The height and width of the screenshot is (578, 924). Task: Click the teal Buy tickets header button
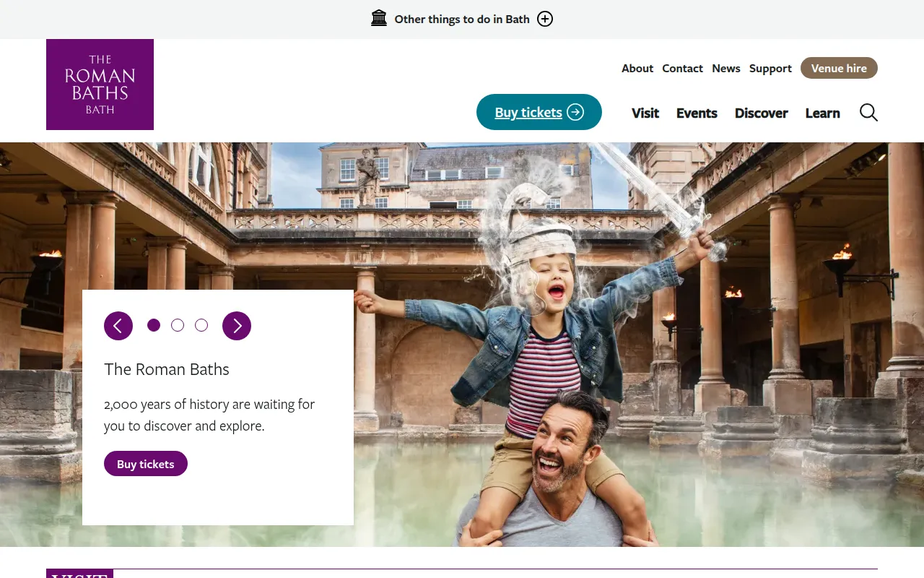pos(539,112)
